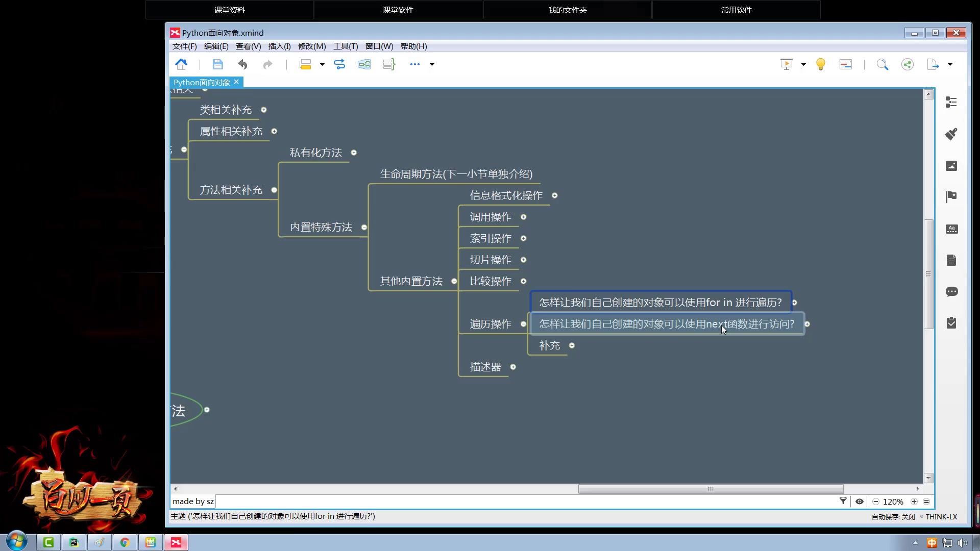Open the Format paintbrush panel
Viewport: 980px width, 551px height.
point(951,134)
